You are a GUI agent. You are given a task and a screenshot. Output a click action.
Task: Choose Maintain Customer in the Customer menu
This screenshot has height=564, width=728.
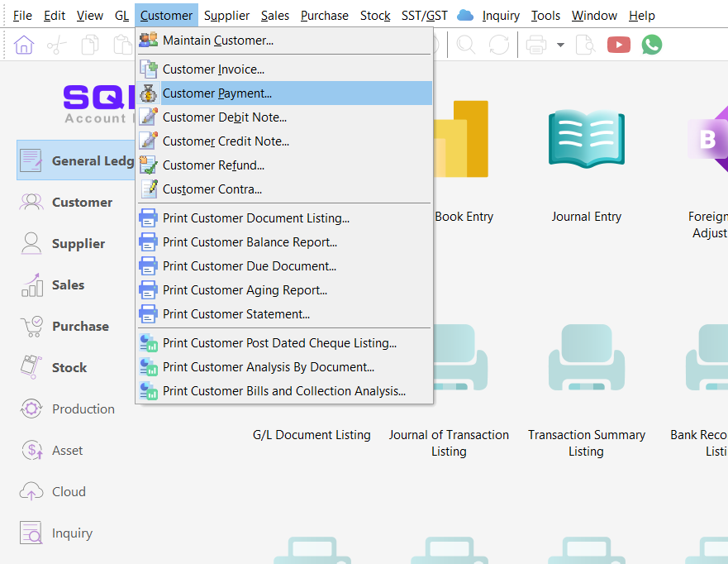pyautogui.click(x=217, y=41)
